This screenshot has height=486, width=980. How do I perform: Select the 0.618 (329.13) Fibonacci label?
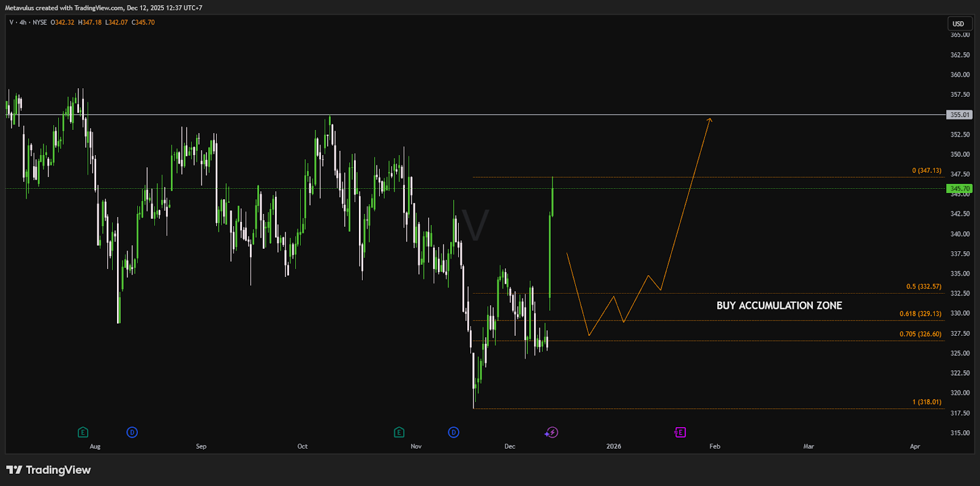(x=920, y=314)
